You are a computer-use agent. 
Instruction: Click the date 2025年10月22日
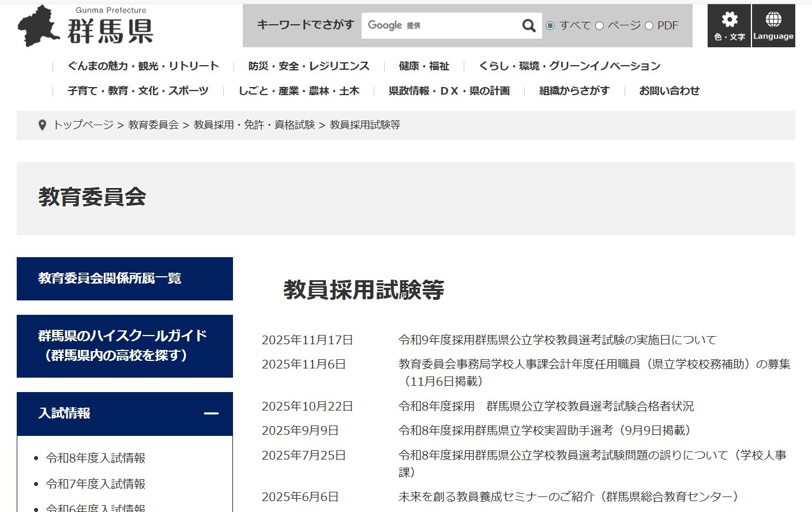point(307,406)
